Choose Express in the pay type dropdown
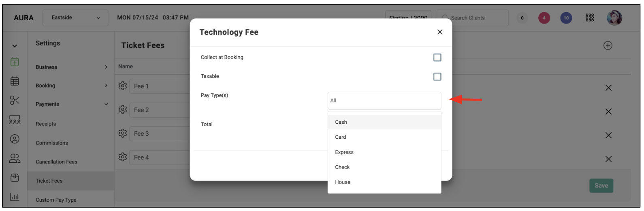 [384, 152]
